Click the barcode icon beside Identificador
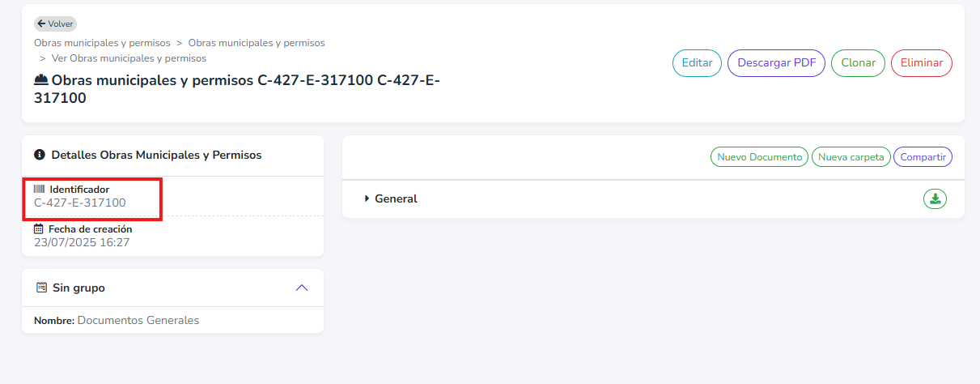The width and height of the screenshot is (980, 384). pyautogui.click(x=40, y=189)
